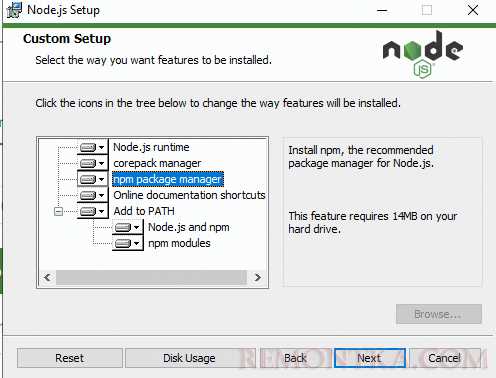The image size is (496, 378).
Task: Open the Node.js and npm feature dropdown icon
Action: click(127, 227)
